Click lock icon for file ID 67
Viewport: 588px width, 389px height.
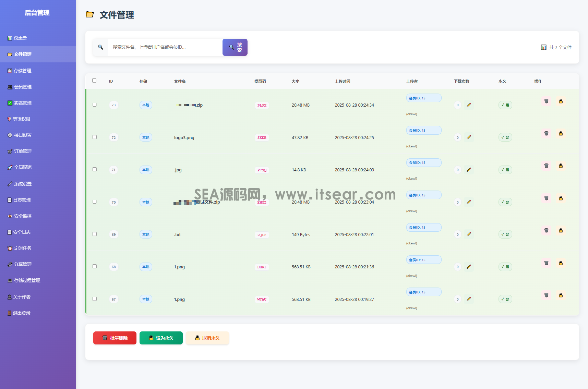[561, 295]
